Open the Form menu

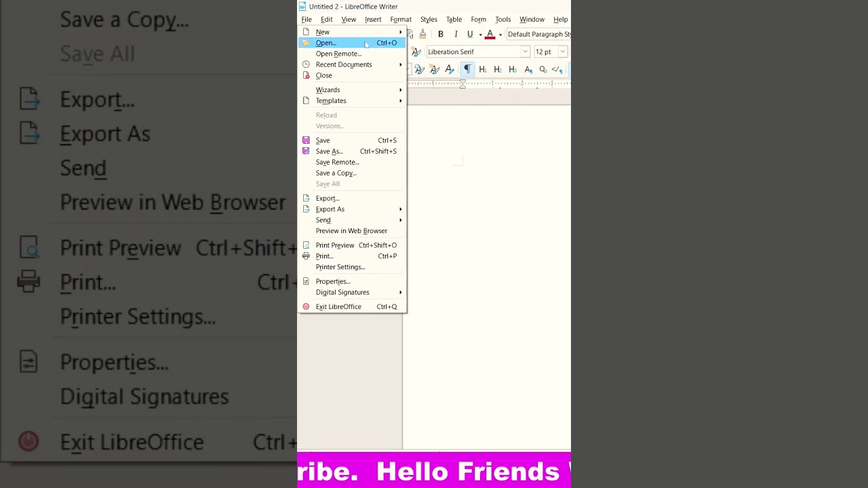(479, 20)
